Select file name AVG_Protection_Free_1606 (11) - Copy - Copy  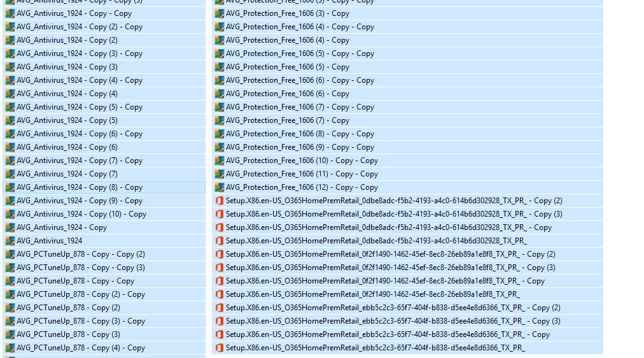click(x=302, y=174)
